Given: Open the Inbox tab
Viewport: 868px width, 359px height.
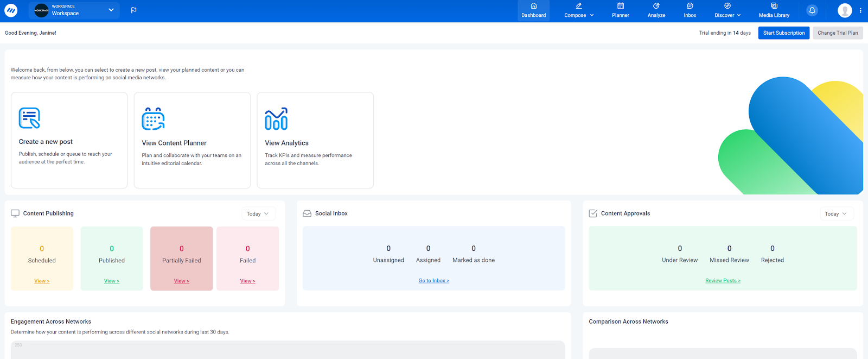Looking at the screenshot, I should pyautogui.click(x=690, y=10).
